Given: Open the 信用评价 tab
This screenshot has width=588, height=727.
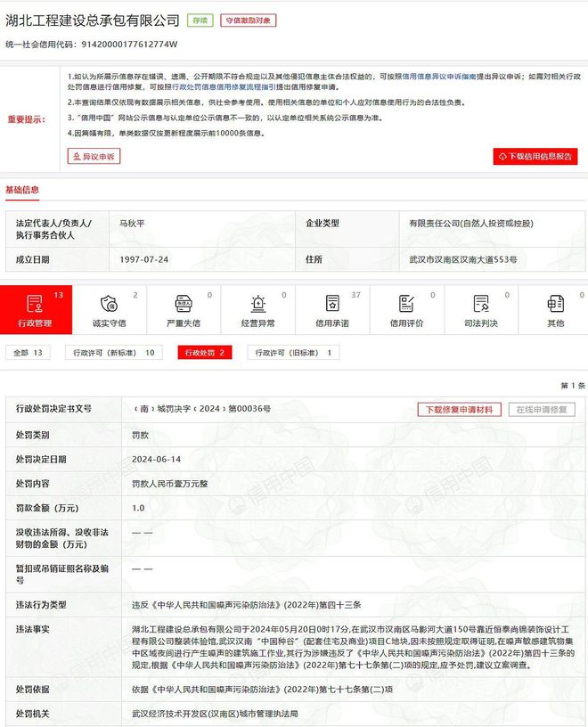Looking at the screenshot, I should [x=406, y=310].
